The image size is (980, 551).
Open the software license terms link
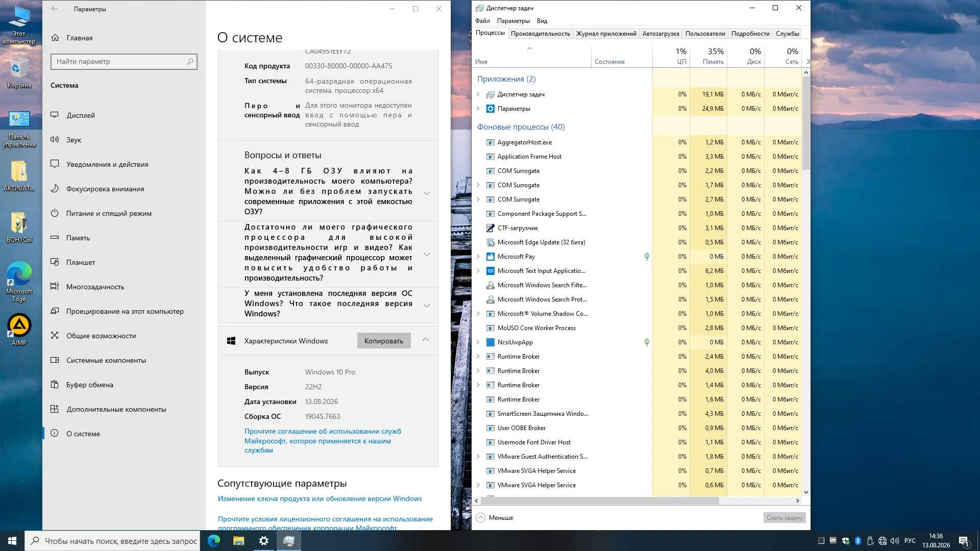pyautogui.click(x=325, y=523)
